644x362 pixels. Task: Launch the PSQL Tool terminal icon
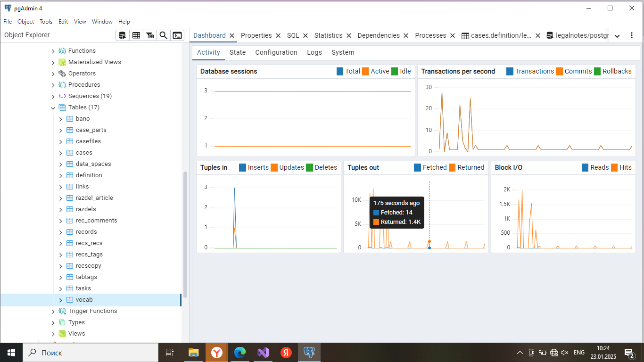[x=177, y=35]
